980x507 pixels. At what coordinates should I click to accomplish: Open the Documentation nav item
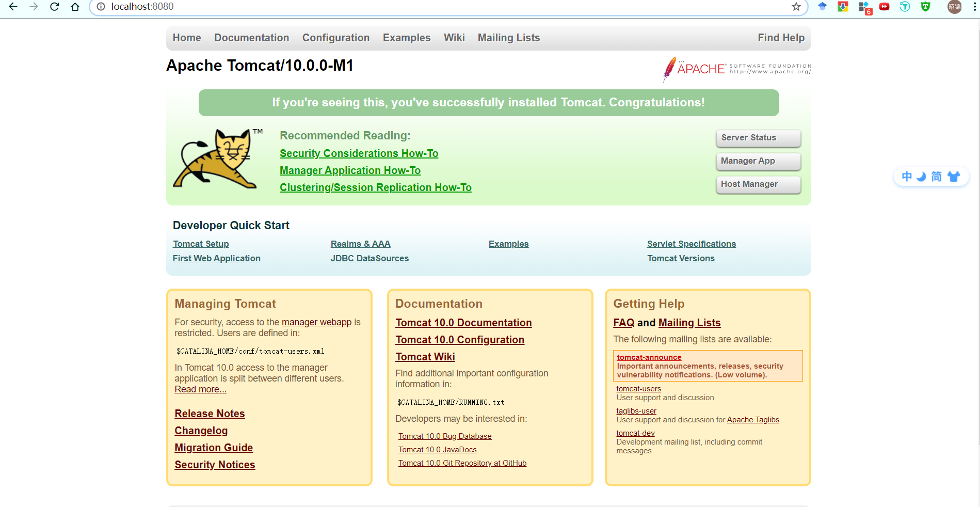click(x=252, y=38)
